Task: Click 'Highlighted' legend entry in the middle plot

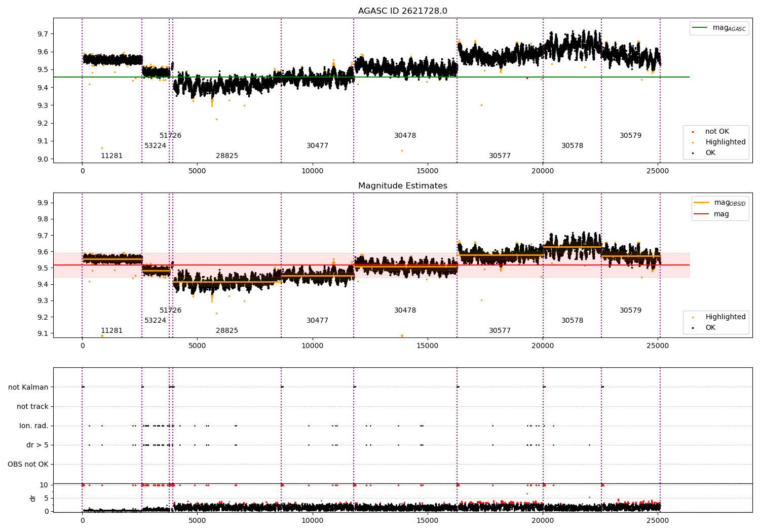Action: tap(719, 317)
